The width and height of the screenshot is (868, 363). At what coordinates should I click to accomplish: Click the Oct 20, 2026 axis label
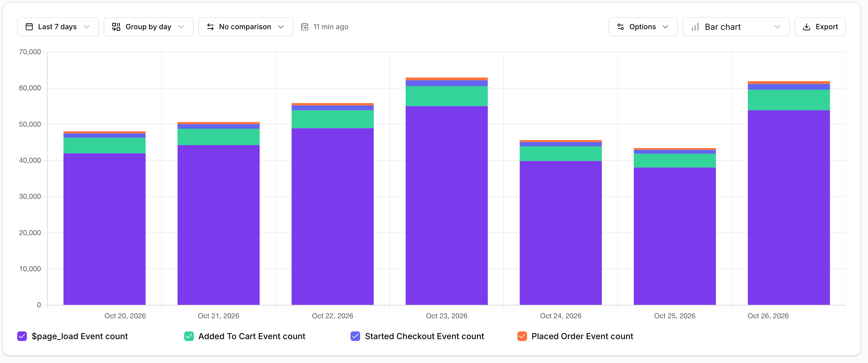tap(125, 316)
